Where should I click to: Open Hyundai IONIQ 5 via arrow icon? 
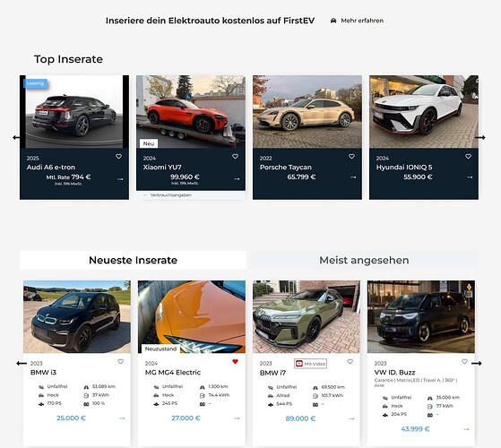470,177
